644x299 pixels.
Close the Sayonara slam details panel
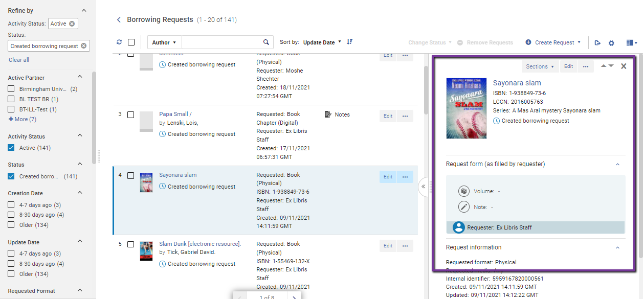tap(624, 66)
